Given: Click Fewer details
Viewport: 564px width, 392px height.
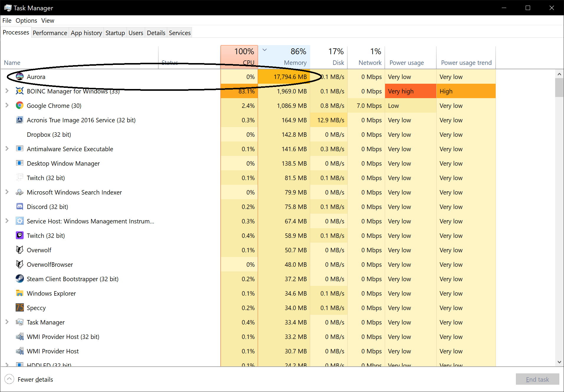Looking at the screenshot, I should (29, 379).
